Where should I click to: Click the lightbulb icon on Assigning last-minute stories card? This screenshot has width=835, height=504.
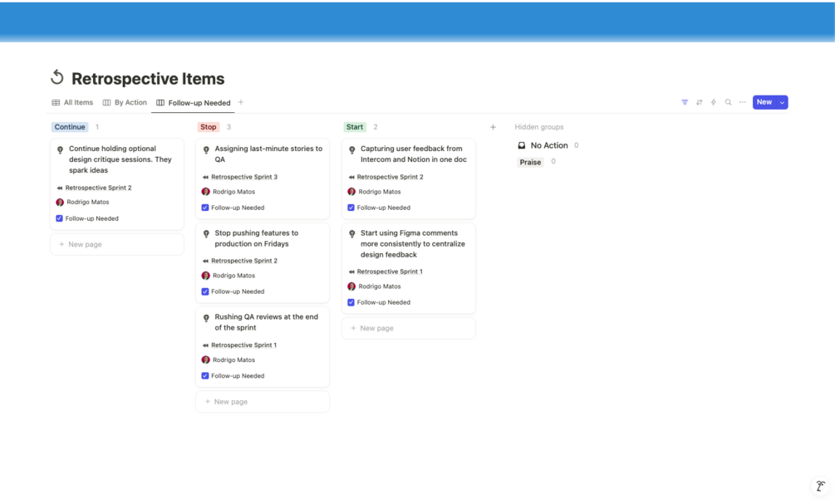coord(206,150)
